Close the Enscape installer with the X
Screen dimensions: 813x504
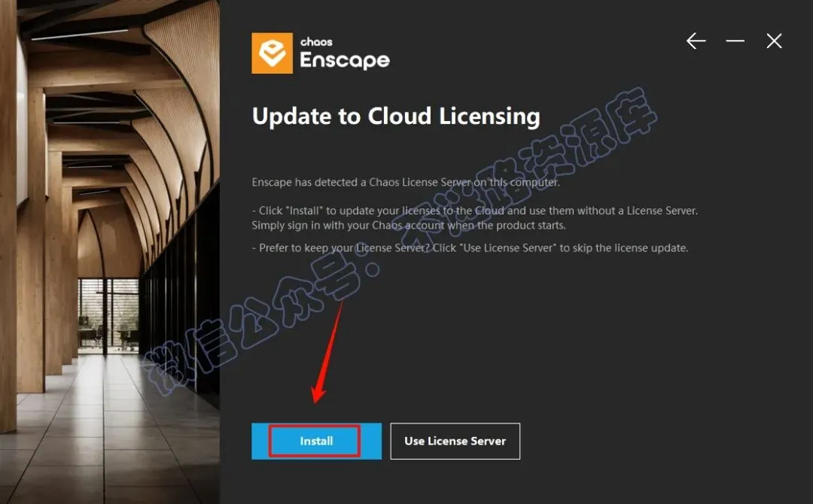774,41
